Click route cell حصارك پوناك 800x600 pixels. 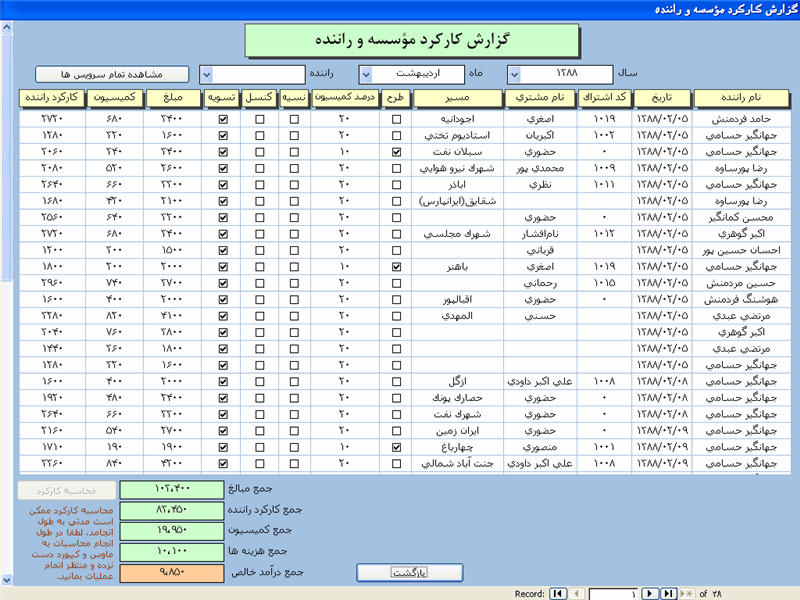click(x=457, y=398)
